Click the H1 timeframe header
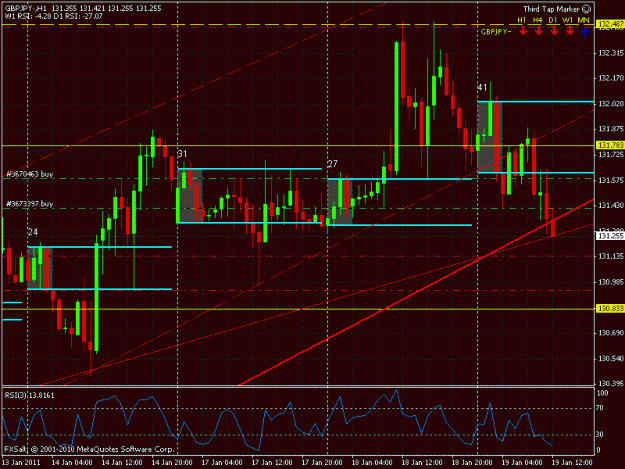The image size is (625, 469). pyautogui.click(x=521, y=20)
